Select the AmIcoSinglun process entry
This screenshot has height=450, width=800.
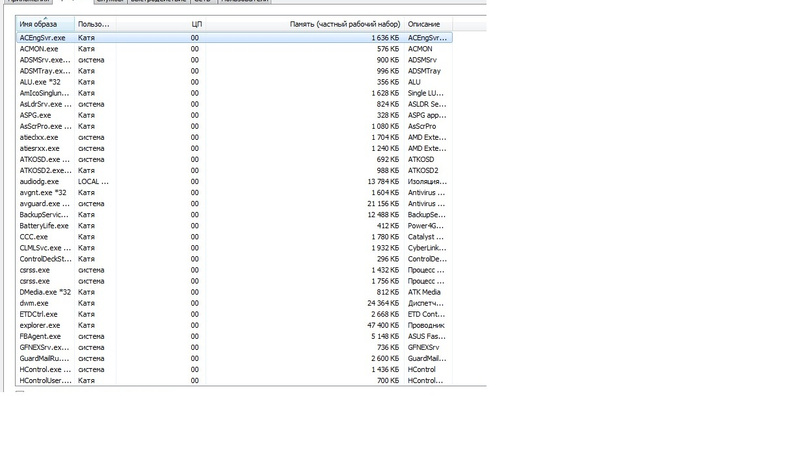point(234,93)
